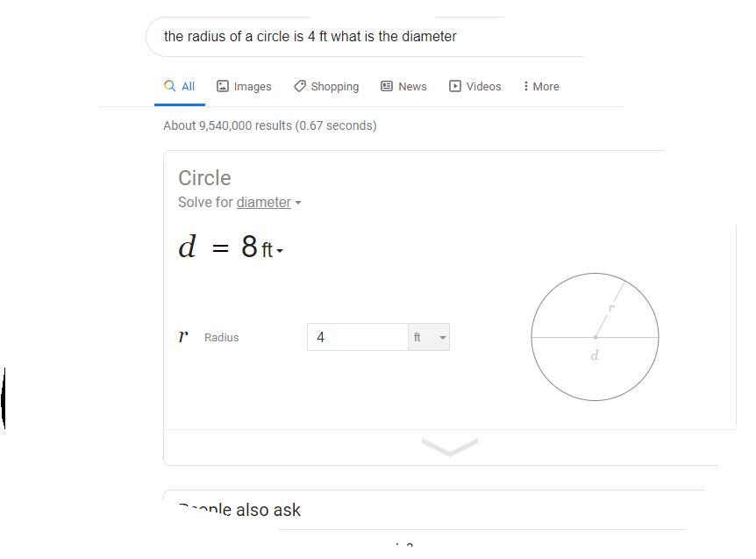Viewport: 756px width, 559px height.
Task: Open the Solve for diameter dropdown
Action: point(267,203)
